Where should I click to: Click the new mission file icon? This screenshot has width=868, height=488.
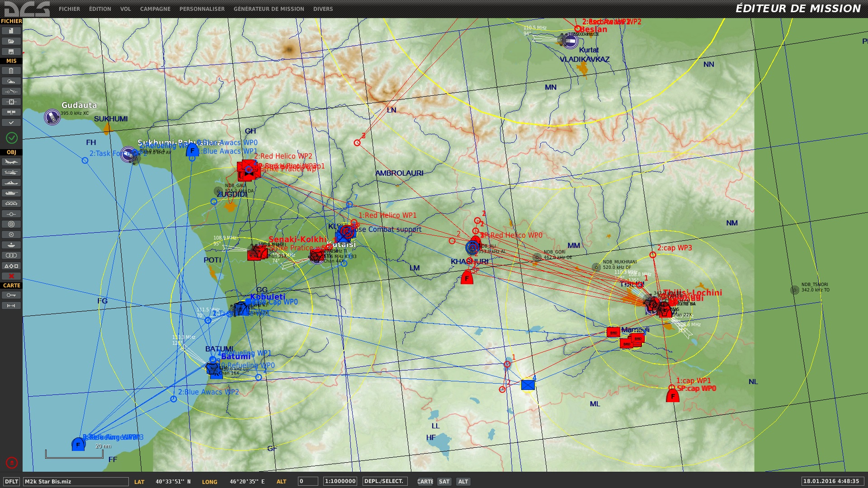(11, 31)
